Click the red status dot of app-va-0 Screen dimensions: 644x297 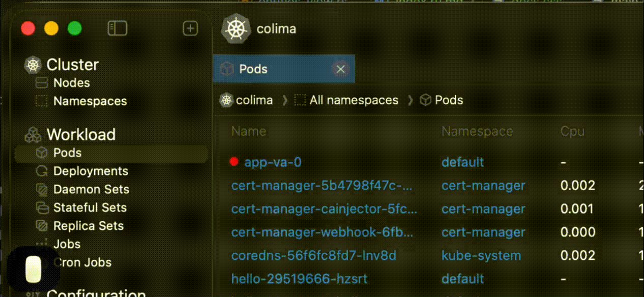pyautogui.click(x=234, y=162)
